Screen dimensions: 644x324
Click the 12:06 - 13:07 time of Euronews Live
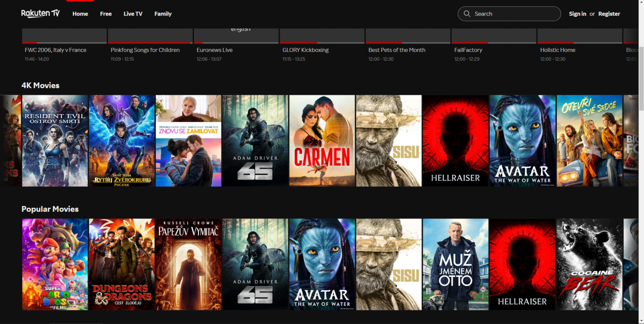click(209, 59)
